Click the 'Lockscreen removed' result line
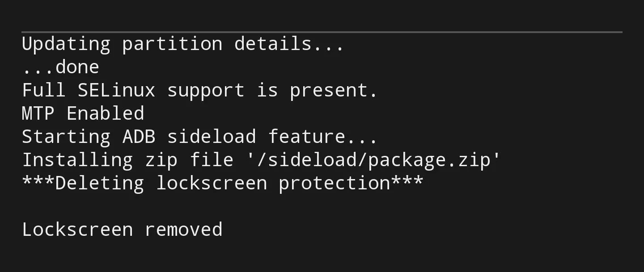Image resolution: width=644 pixels, height=272 pixels. point(122,230)
